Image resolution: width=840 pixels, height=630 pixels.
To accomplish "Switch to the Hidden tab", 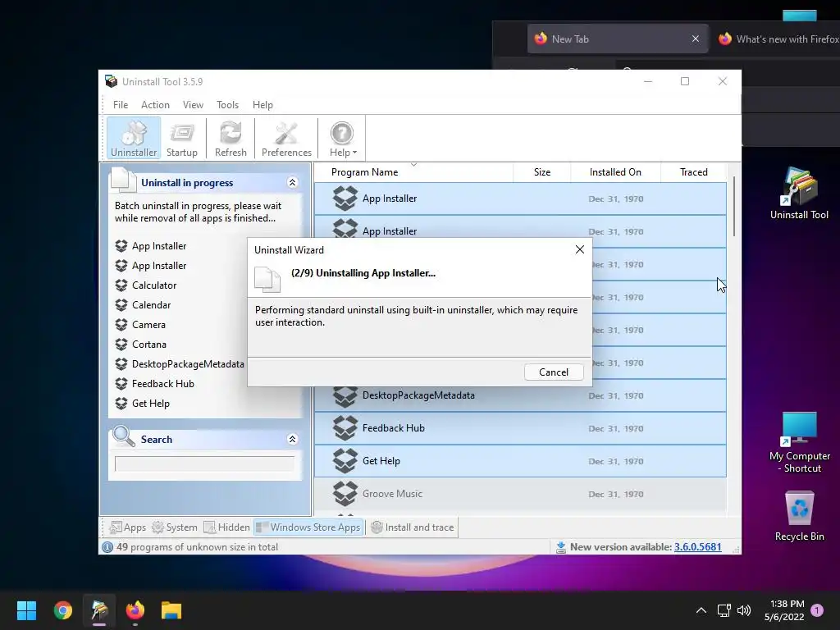I will click(226, 527).
